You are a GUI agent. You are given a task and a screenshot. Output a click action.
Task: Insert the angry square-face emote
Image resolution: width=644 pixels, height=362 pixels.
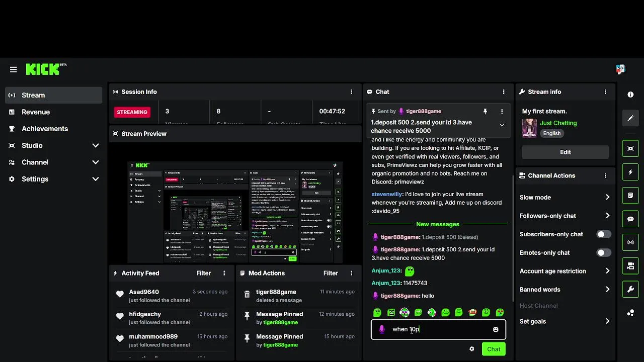click(x=391, y=312)
